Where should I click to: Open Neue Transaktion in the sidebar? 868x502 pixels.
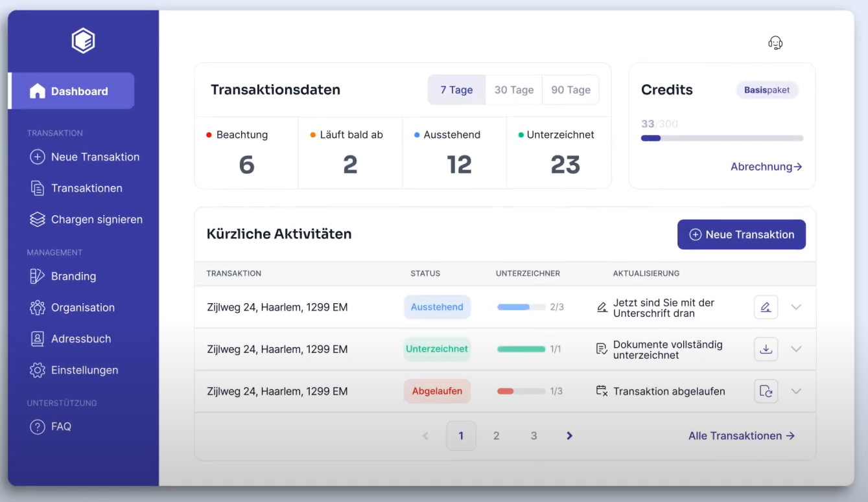[x=84, y=157]
